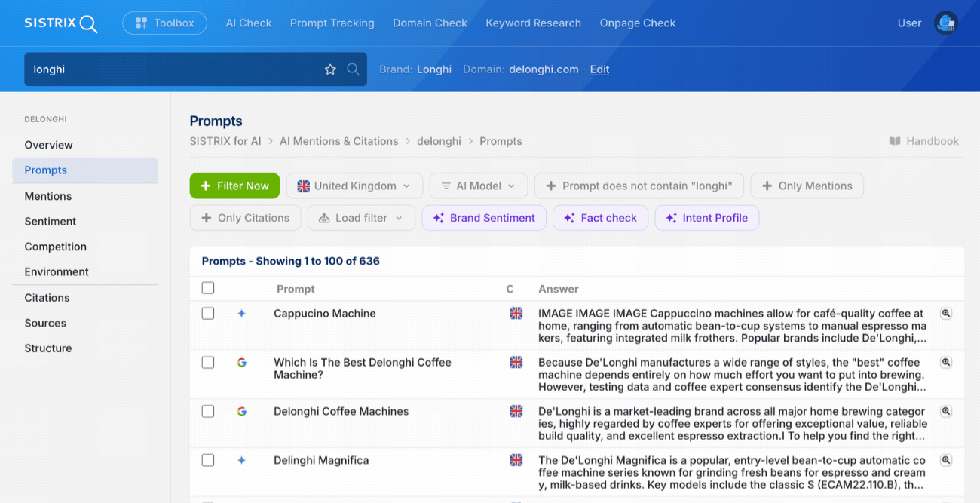Viewport: 980px width, 503px height.
Task: Click the magnifier search icon in the search bar
Action: pos(353,69)
